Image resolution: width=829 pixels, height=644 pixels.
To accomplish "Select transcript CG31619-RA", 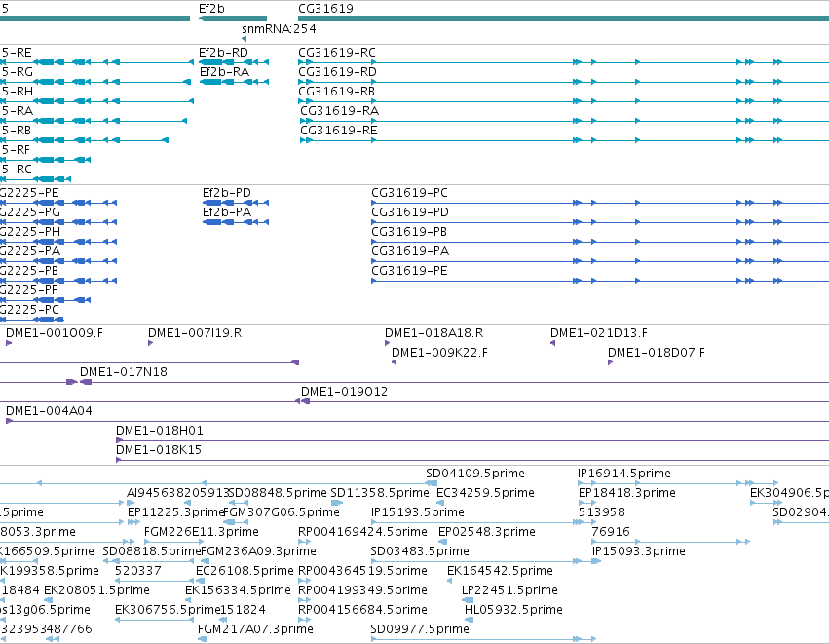I will coord(339,111).
